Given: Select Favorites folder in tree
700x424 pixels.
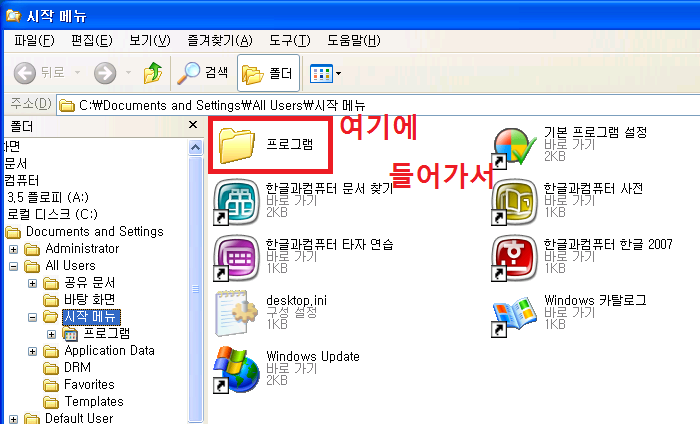Looking at the screenshot, I should pos(89,385).
